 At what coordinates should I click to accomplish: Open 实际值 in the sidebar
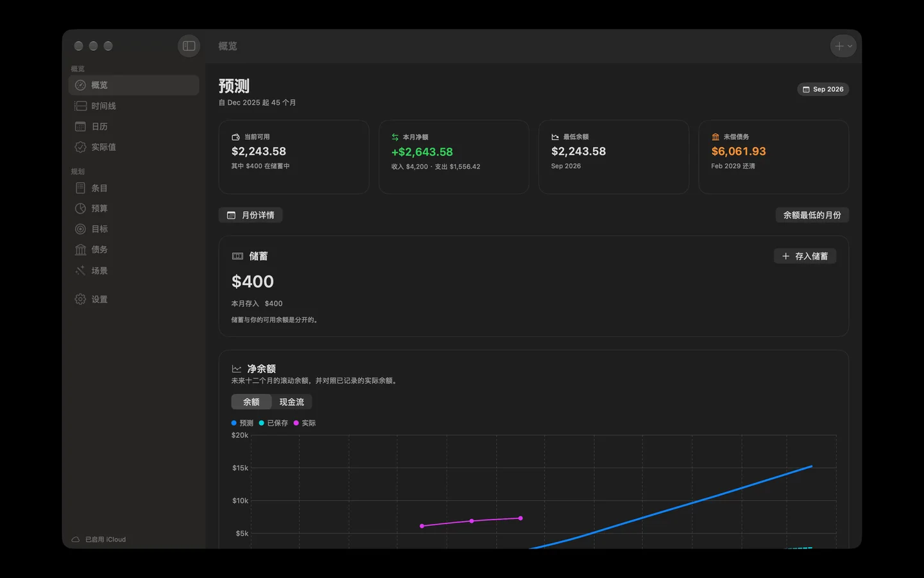pyautogui.click(x=133, y=147)
